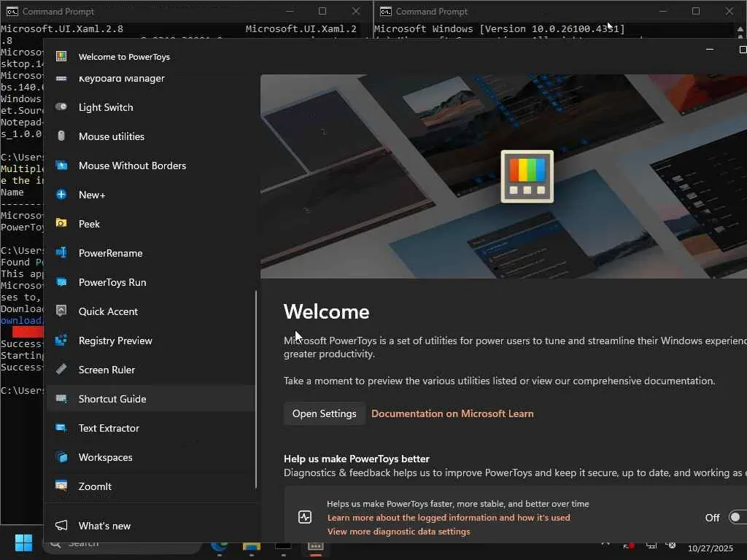The image size is (747, 560).
Task: Click the Light Switch icon in the sidebar
Action: click(61, 106)
